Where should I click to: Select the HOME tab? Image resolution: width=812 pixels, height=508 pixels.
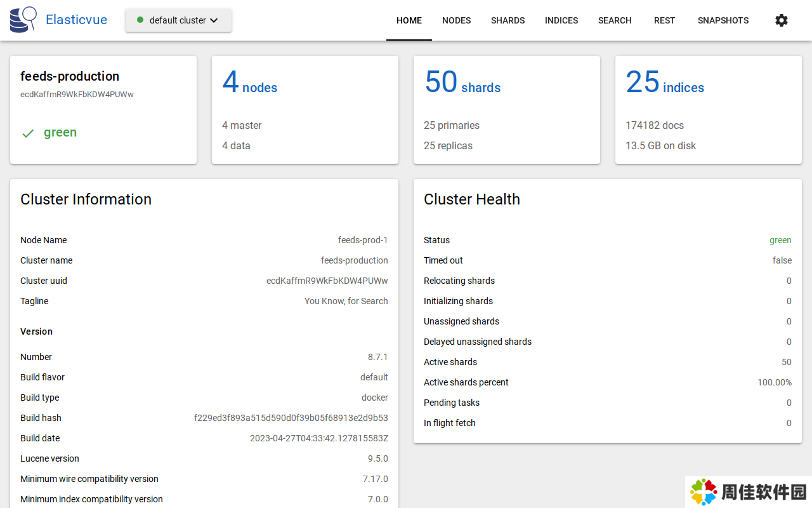409,20
